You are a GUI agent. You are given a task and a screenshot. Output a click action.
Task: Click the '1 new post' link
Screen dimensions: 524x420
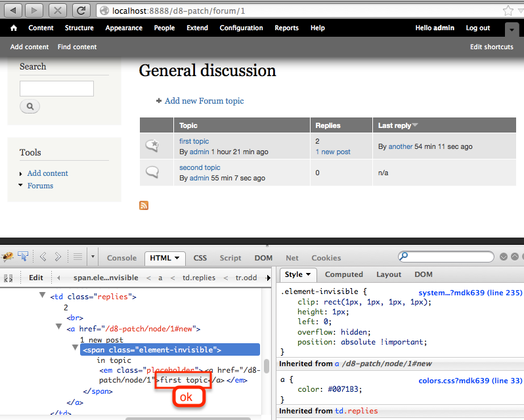pyautogui.click(x=333, y=152)
